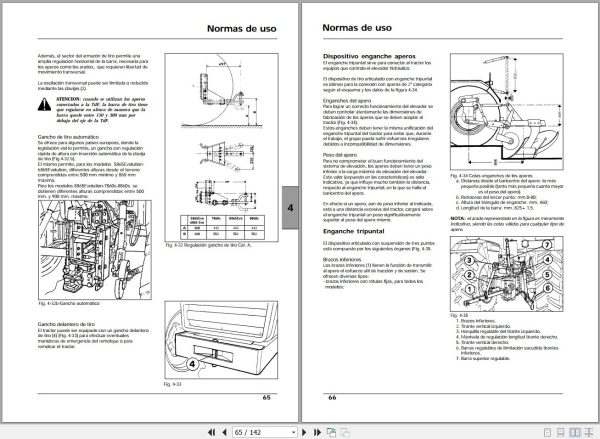
Task: Click the 'Enganches del apero' subheading
Action: pyautogui.click(x=347, y=101)
